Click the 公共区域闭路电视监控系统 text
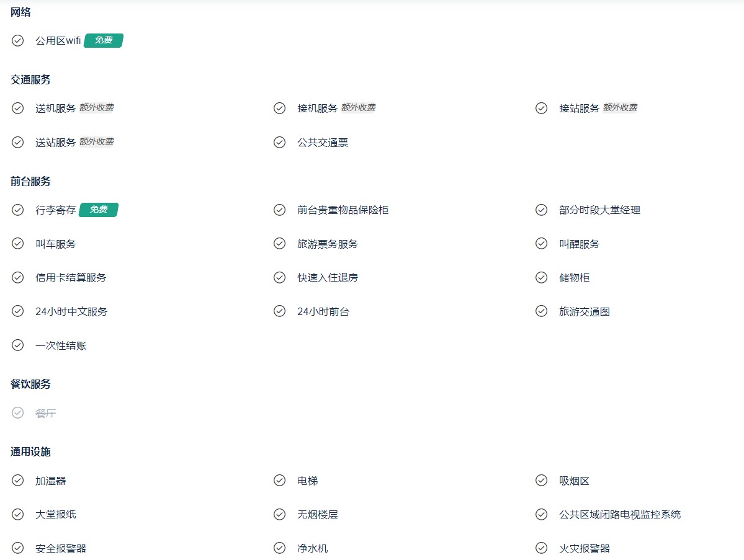 click(620, 515)
